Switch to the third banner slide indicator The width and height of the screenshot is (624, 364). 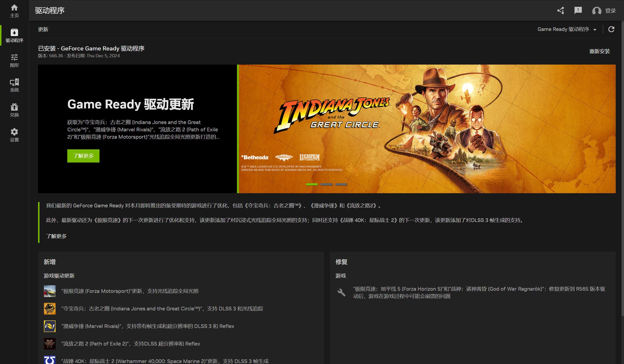[341, 185]
